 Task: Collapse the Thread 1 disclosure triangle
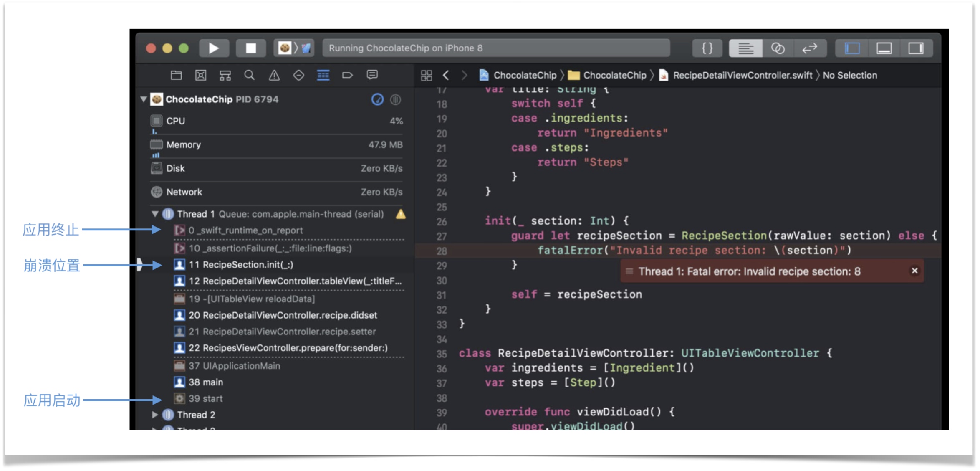point(155,214)
